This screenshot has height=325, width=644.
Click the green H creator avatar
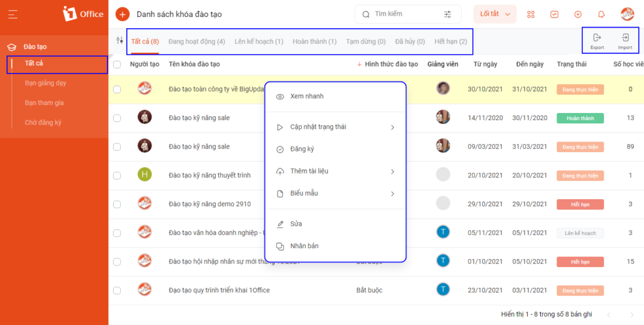[x=145, y=174]
